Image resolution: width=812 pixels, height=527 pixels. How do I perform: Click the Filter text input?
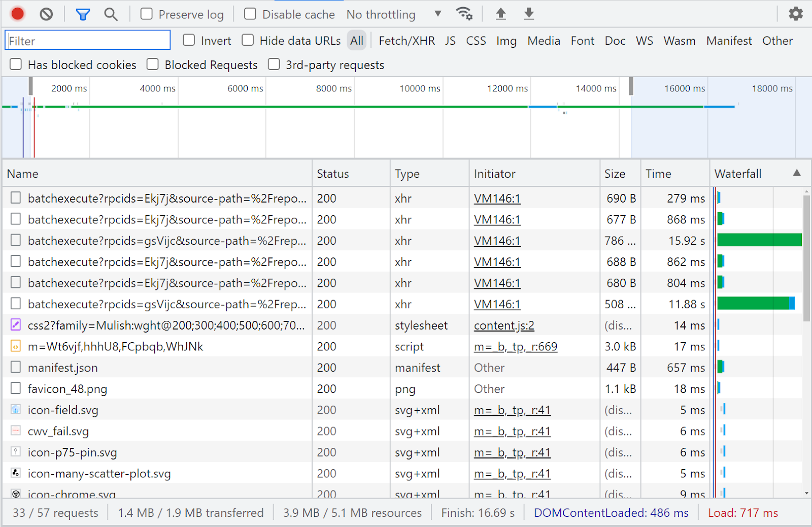87,40
